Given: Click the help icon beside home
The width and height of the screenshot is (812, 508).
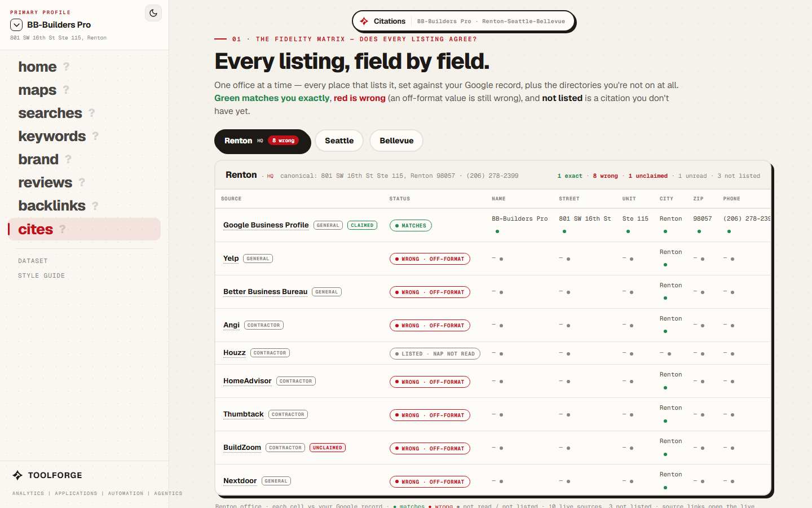Looking at the screenshot, I should [x=66, y=67].
